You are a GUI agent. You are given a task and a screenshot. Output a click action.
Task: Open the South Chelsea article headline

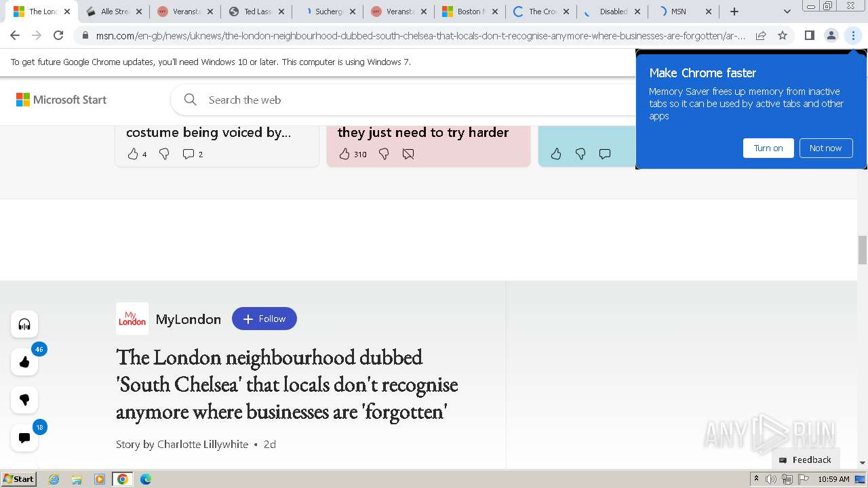[287, 384]
